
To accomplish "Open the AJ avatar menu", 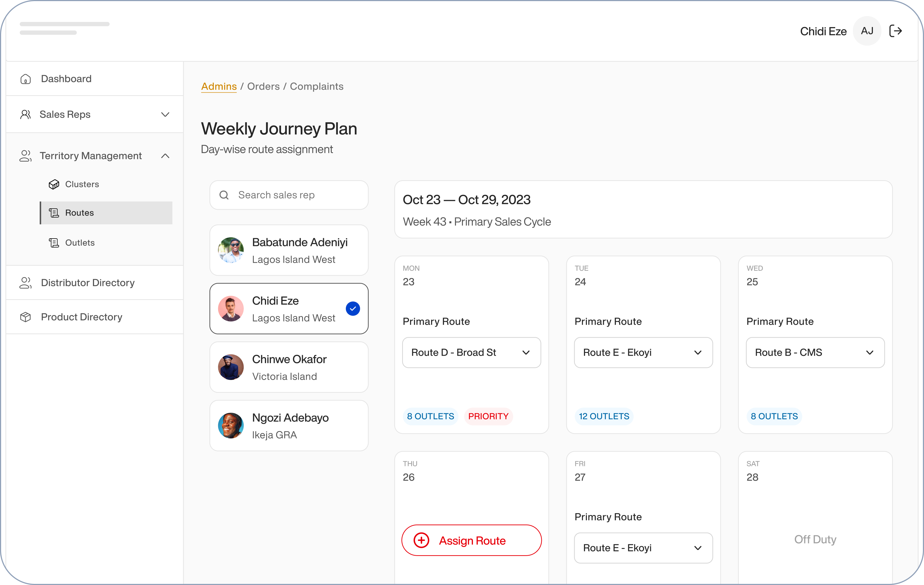I will [867, 31].
